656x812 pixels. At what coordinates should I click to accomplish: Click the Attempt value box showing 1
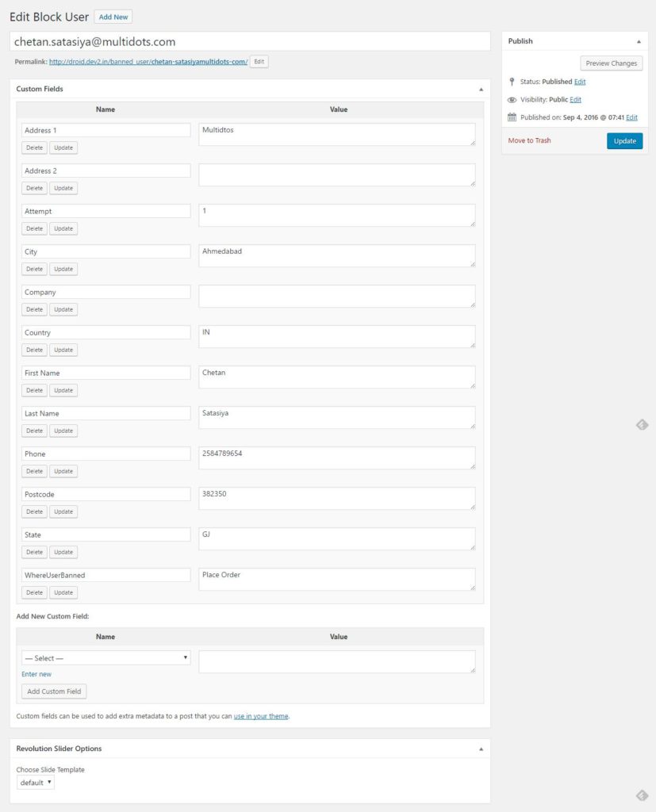pyautogui.click(x=337, y=215)
